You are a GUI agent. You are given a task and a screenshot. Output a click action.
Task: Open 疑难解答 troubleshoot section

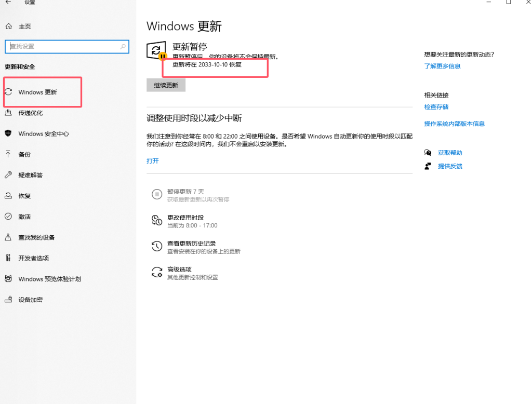tap(30, 176)
